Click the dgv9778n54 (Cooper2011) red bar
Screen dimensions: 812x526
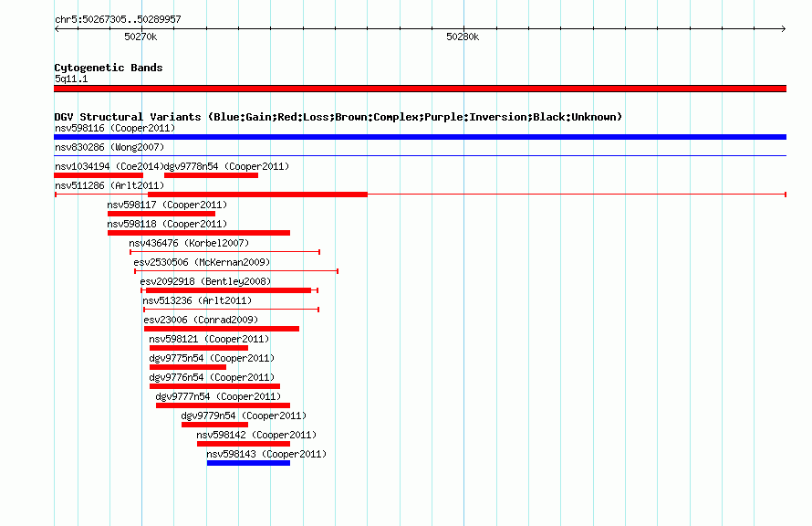tap(212, 175)
